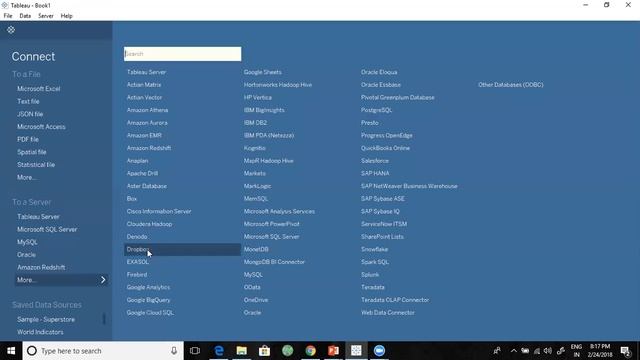Screen dimensions: 640x360
Task: Choose Snowflake connector
Action: (x=374, y=249)
